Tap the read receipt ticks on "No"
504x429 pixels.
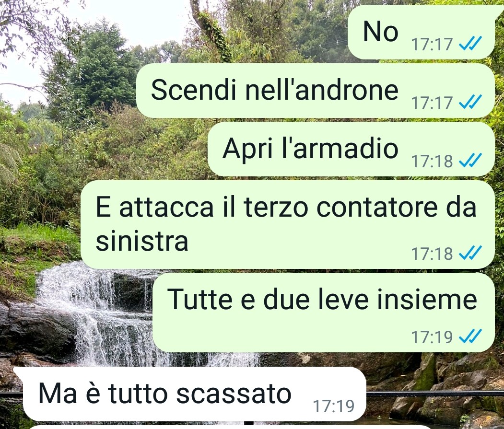[470, 44]
